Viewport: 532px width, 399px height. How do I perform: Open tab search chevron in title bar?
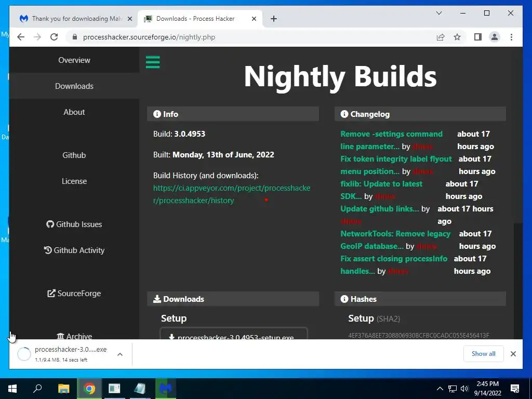[x=438, y=13]
